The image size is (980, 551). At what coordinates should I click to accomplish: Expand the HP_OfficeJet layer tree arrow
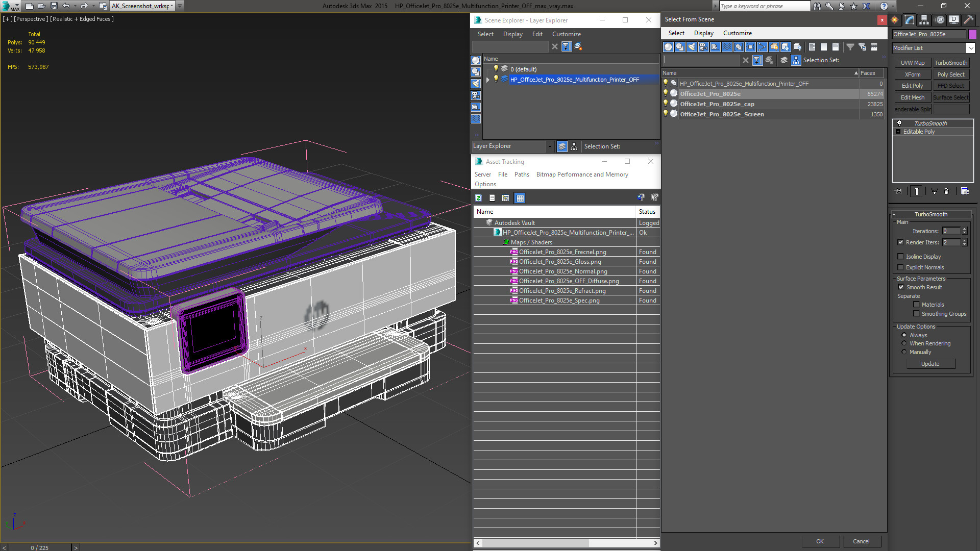pyautogui.click(x=488, y=80)
